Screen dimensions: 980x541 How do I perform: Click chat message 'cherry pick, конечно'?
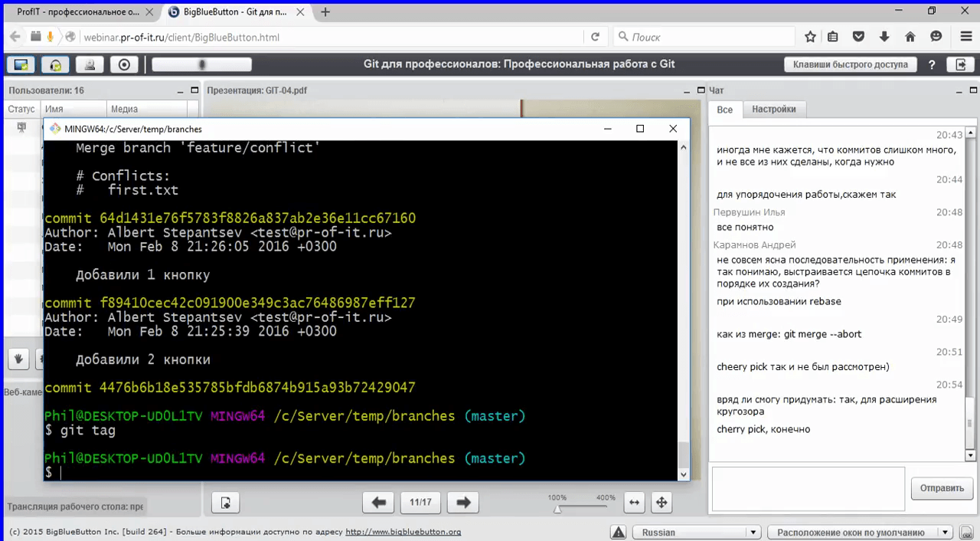coord(763,430)
